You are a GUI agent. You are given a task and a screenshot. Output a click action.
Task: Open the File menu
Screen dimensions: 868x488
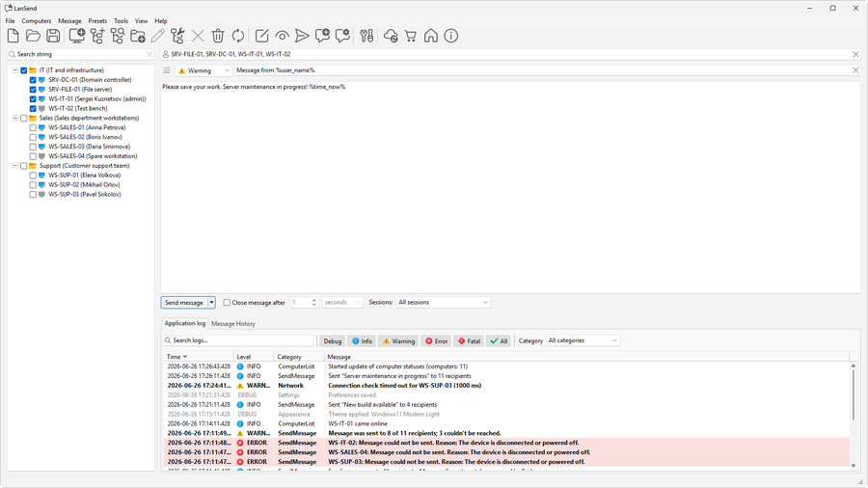coord(10,21)
